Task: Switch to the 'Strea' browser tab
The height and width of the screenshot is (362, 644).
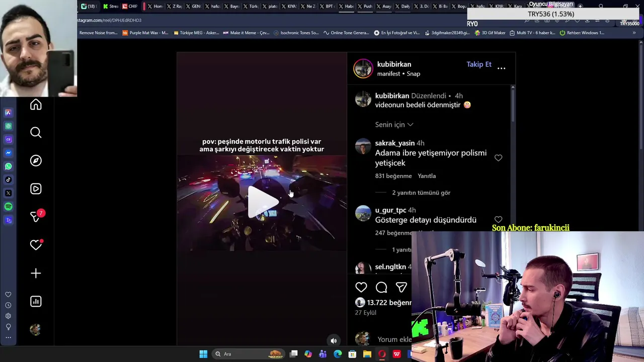Action: [x=111, y=6]
